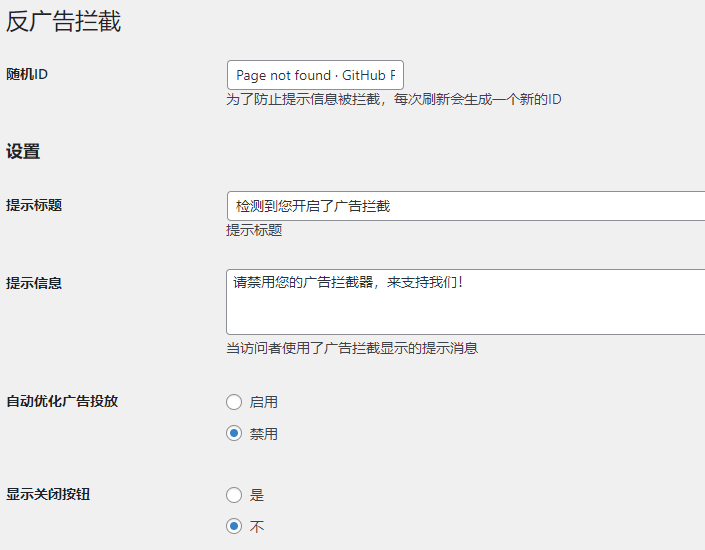Choose 是 for 显示关闭按钮

[x=234, y=495]
